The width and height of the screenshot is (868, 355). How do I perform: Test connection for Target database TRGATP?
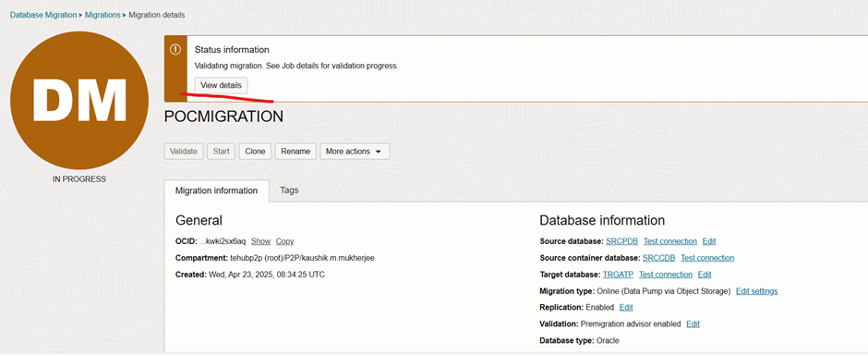pyautogui.click(x=666, y=275)
